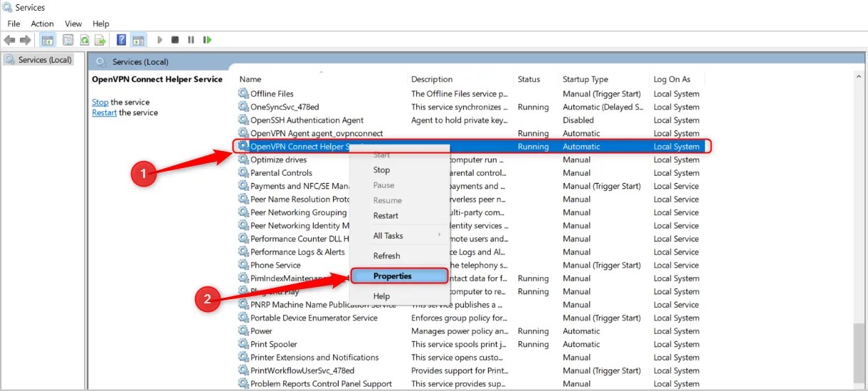Click the Services (Local) header title

click(x=140, y=62)
